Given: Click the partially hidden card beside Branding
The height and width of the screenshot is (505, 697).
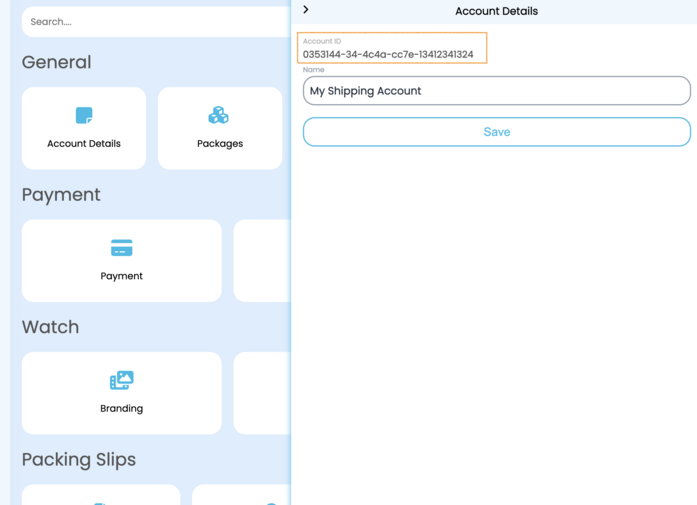Looking at the screenshot, I should pos(262,392).
